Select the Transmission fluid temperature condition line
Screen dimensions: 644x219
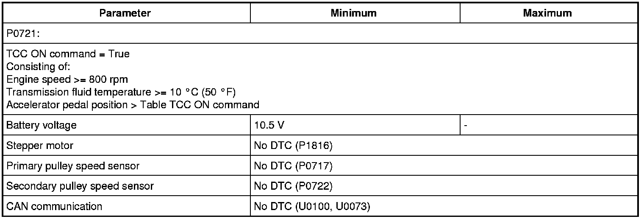(121, 92)
